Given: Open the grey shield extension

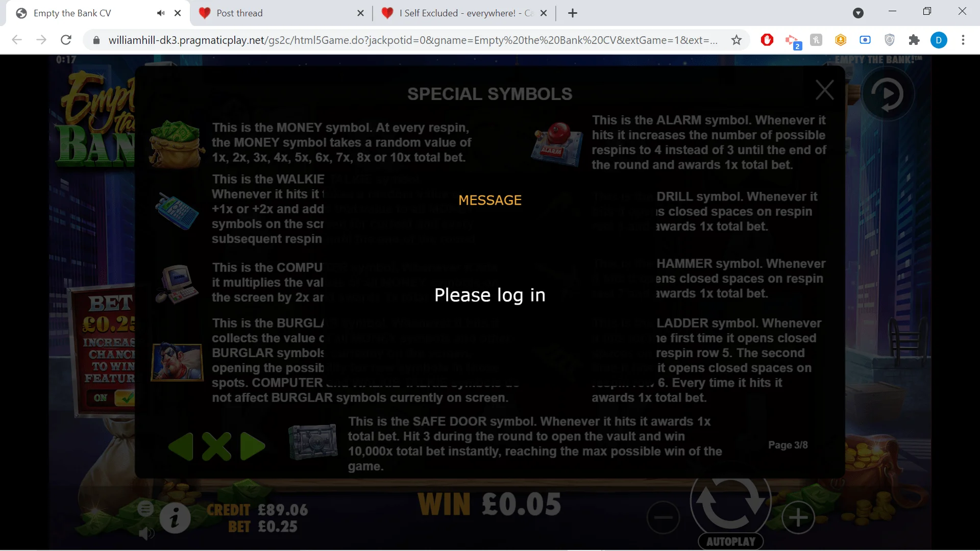Looking at the screenshot, I should point(890,40).
